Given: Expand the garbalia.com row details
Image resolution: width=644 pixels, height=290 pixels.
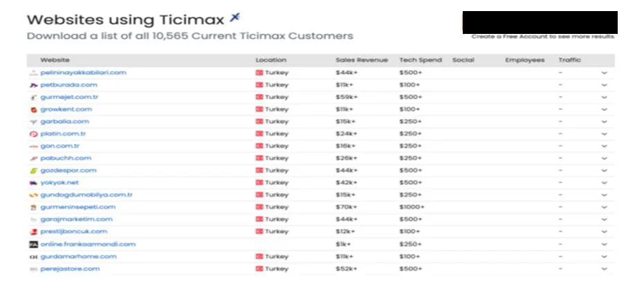Looking at the screenshot, I should pos(604,122).
